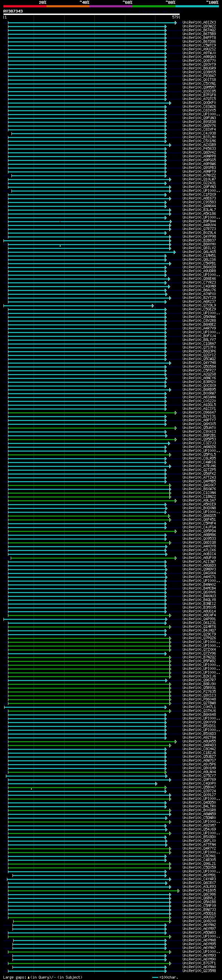
Task: Click UniRef100_C5XYN1 label
Action: point(199,84)
